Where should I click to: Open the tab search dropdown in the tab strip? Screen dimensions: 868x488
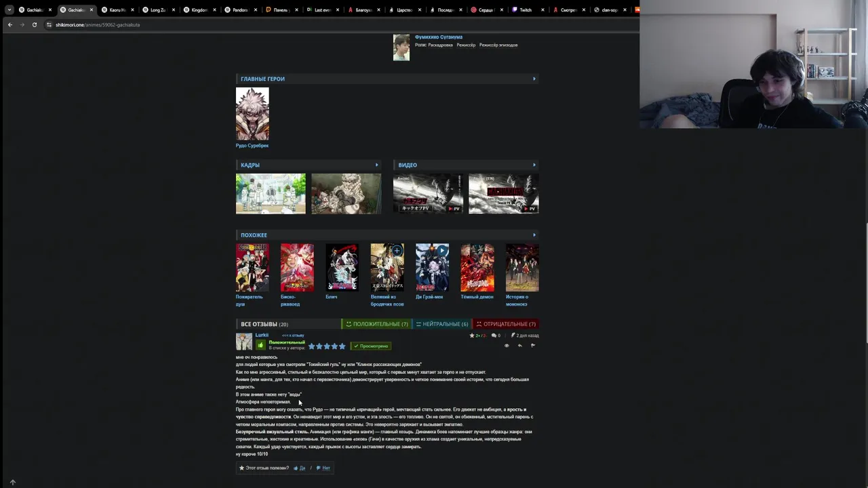pos(9,9)
